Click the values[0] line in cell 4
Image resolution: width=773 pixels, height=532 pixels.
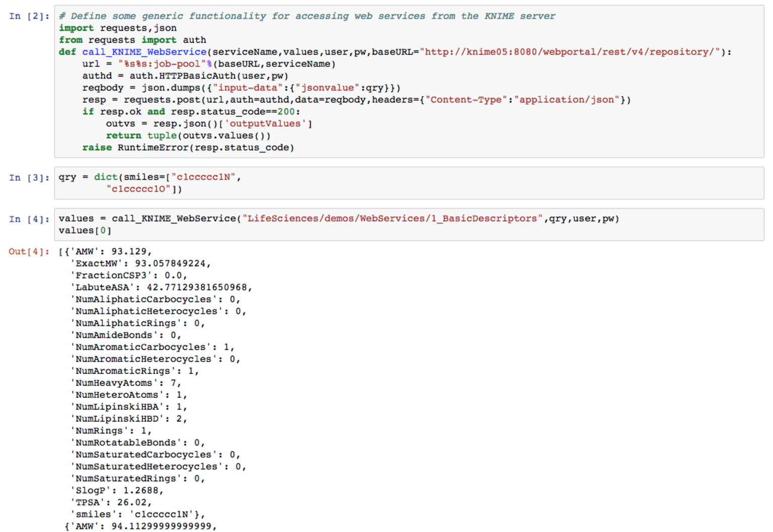click(x=85, y=231)
